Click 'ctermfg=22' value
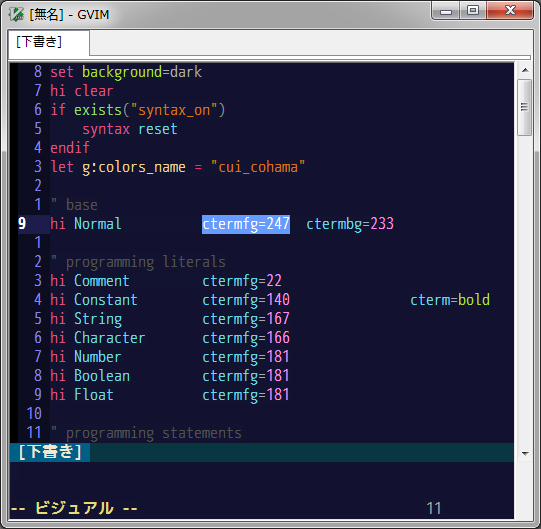The image size is (541, 529). coord(242,281)
